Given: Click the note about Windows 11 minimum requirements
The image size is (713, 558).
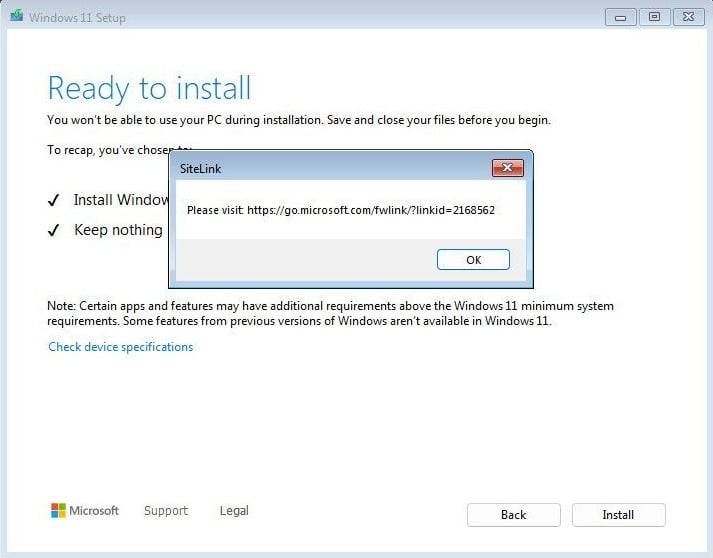Looking at the screenshot, I should click(330, 313).
